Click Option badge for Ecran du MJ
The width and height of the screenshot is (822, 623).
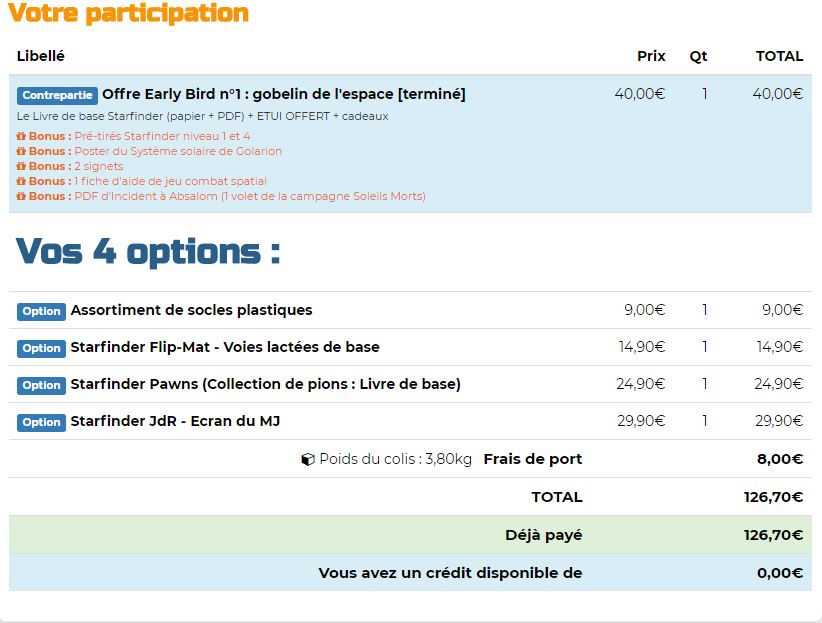click(41, 422)
